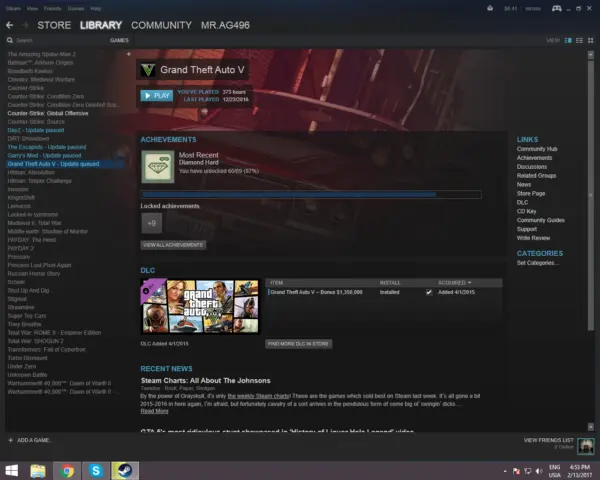Viewport: 600px width, 480px height.
Task: Toggle the DLC installed checkbox
Action: point(429,293)
